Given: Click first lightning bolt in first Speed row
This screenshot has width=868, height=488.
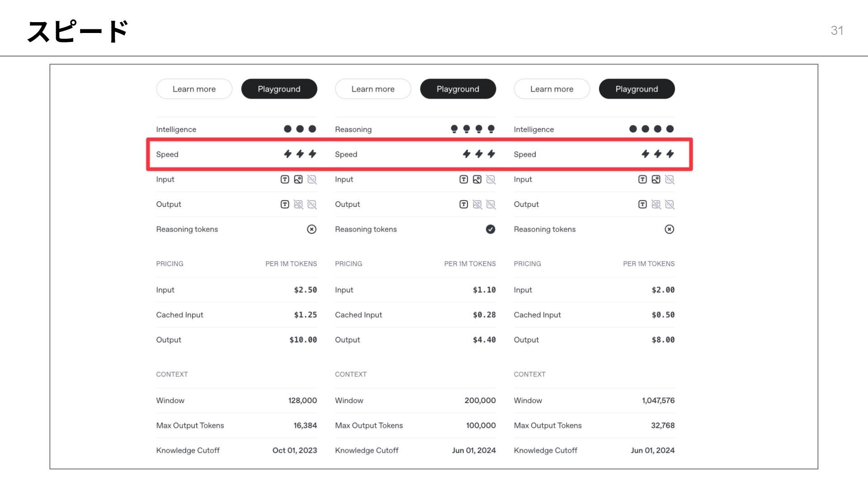Looking at the screenshot, I should [x=288, y=154].
